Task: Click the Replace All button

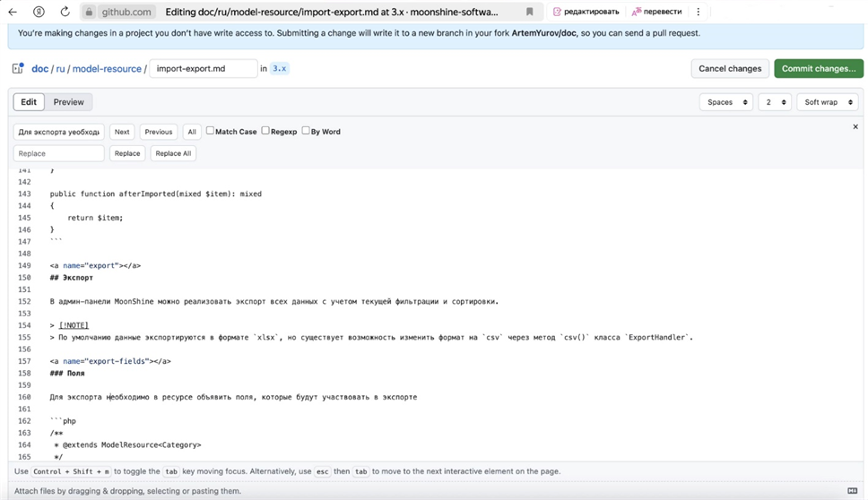Action: click(x=173, y=153)
